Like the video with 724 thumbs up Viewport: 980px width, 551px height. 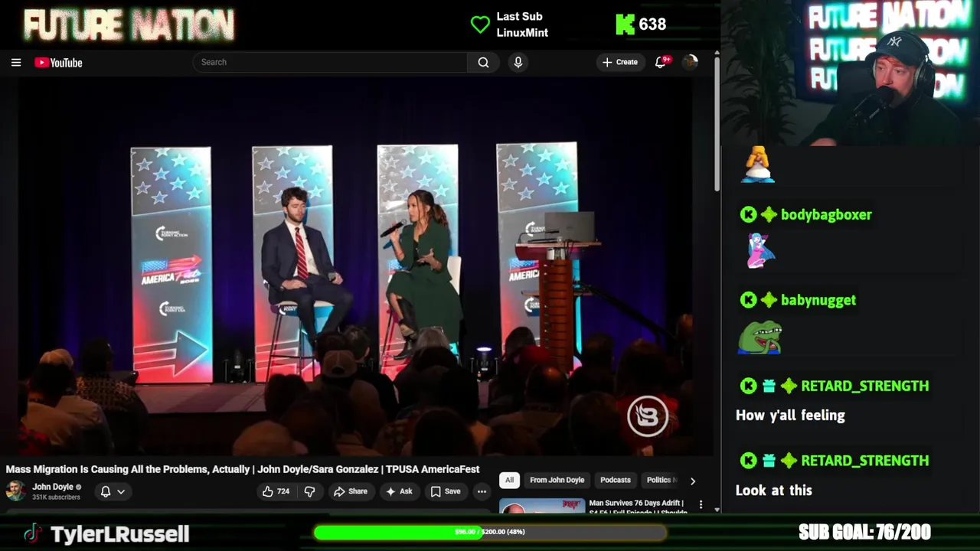(x=276, y=491)
